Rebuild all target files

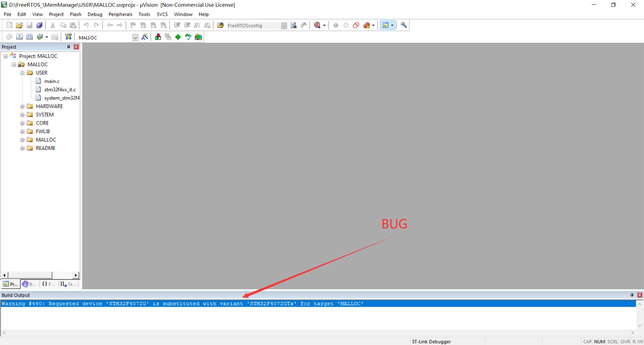point(30,37)
